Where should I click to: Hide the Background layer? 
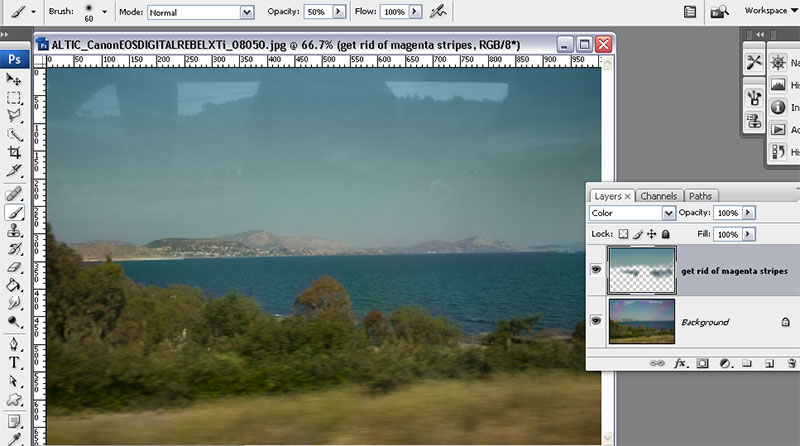[x=596, y=320]
